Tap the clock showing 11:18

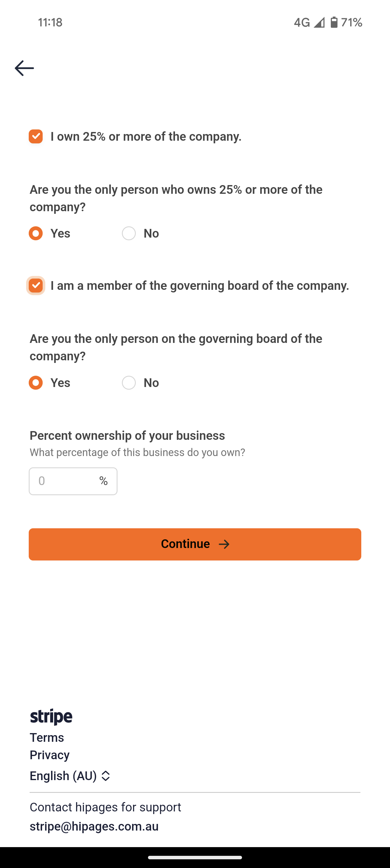[50, 22]
